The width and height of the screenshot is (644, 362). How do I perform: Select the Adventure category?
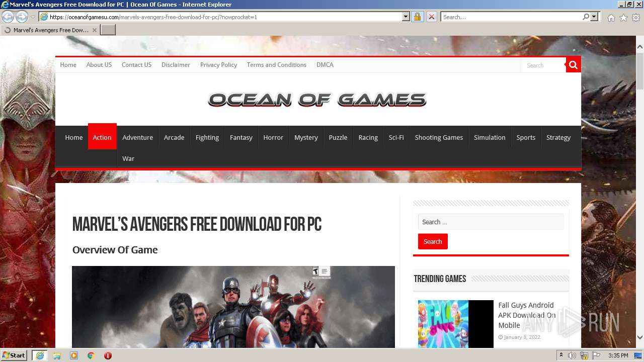tap(137, 137)
